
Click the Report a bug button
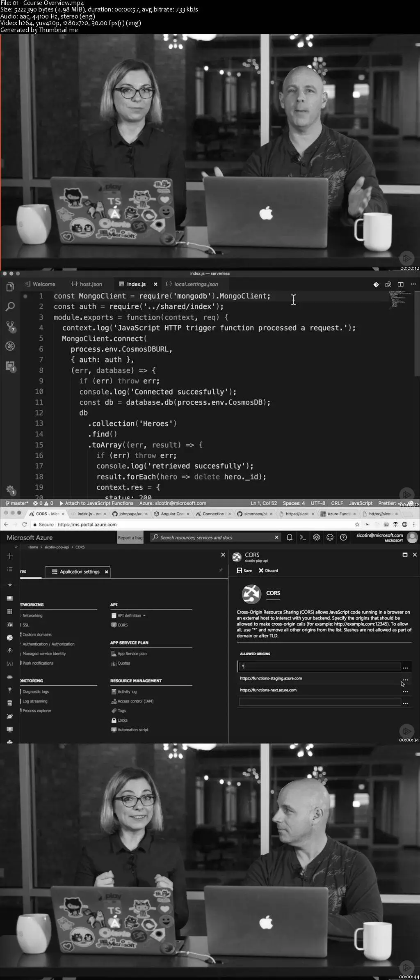tap(130, 538)
